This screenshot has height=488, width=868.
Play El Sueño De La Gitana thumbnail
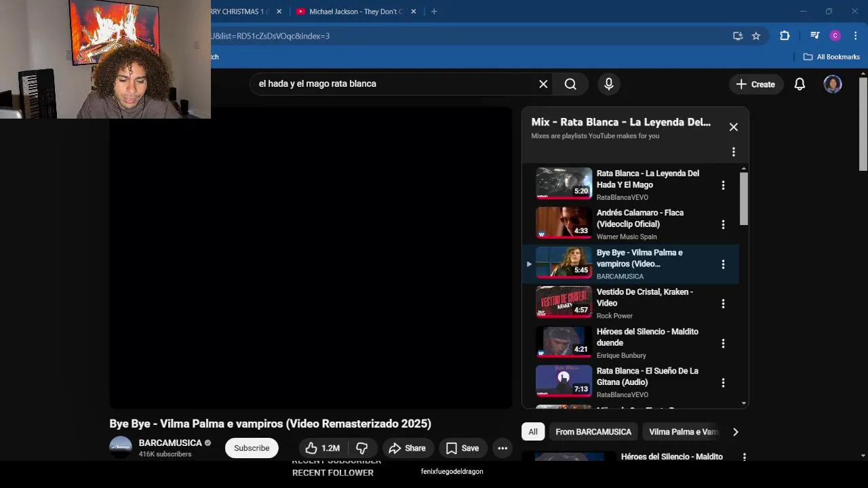click(564, 381)
